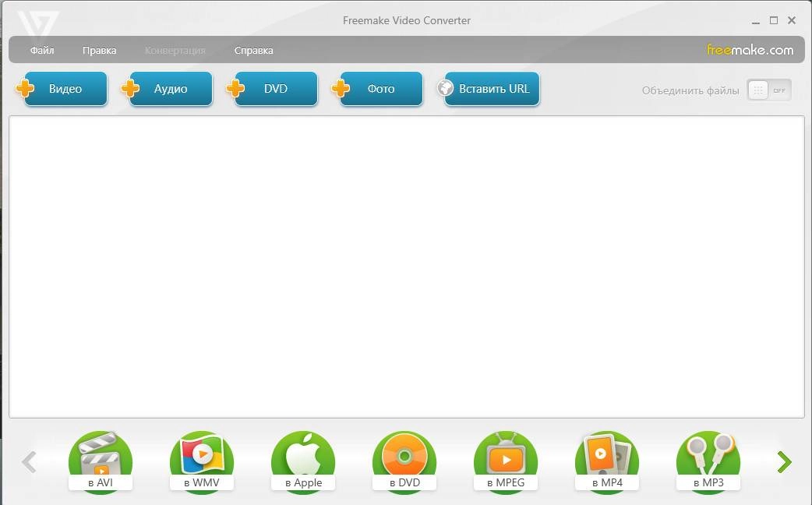The height and width of the screenshot is (505, 812).
Task: Choose the WMV conversion icon
Action: (x=202, y=461)
